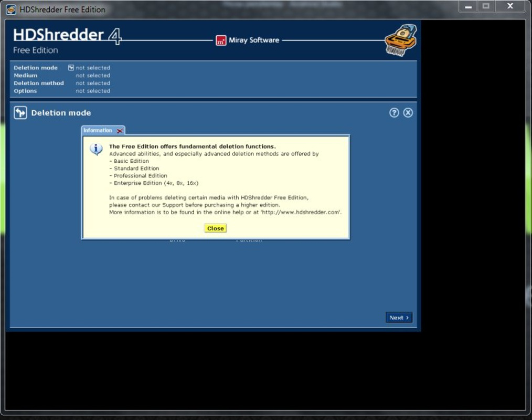Open help via question mark icon
The height and width of the screenshot is (420, 532).
click(x=394, y=113)
